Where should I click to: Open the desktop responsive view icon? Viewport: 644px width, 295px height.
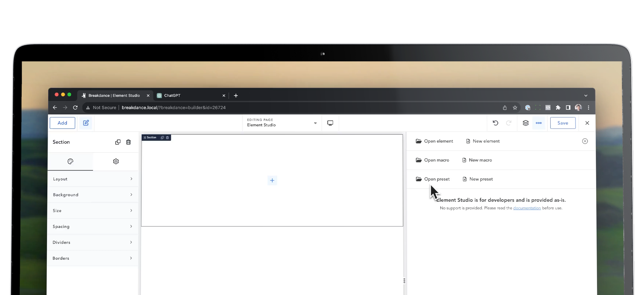click(x=330, y=123)
